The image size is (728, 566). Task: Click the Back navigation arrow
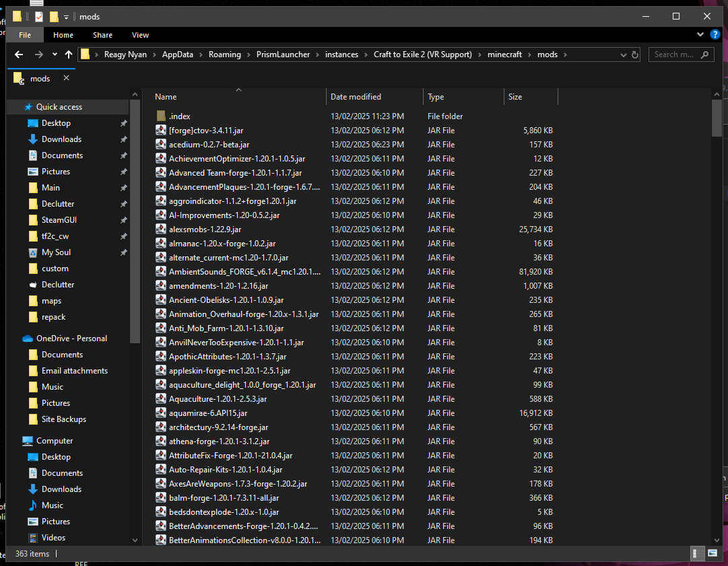[x=19, y=55]
